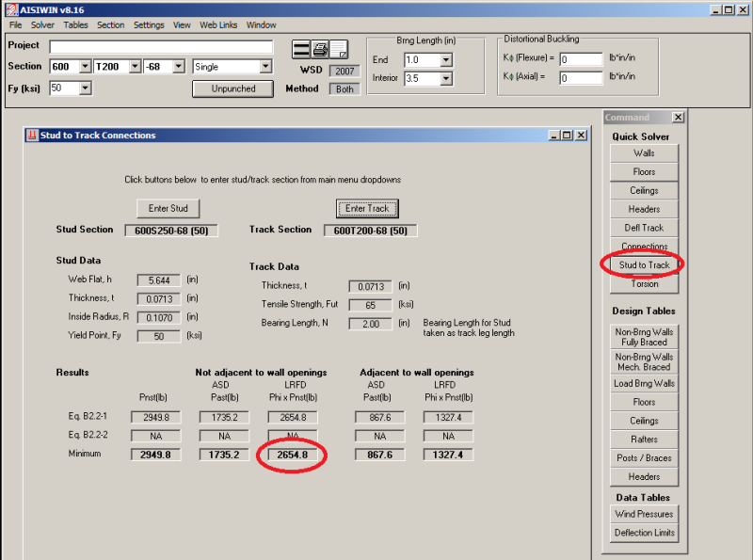Maximize the Stud to Track Connections window
Image resolution: width=753 pixels, height=560 pixels.
pos(568,136)
